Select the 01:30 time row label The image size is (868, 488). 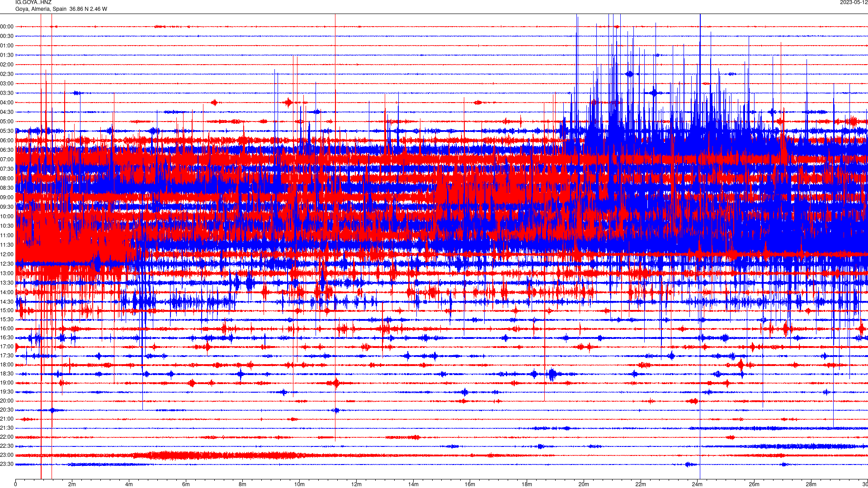point(7,55)
